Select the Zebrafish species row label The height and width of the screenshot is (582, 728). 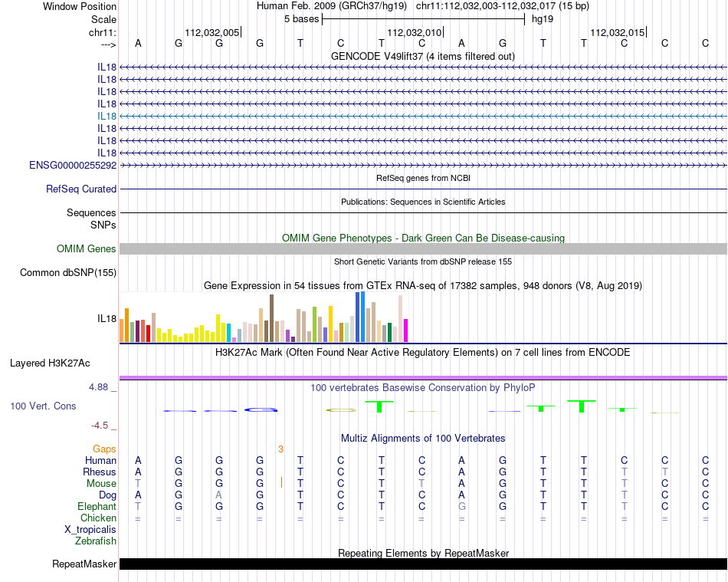[x=96, y=541]
